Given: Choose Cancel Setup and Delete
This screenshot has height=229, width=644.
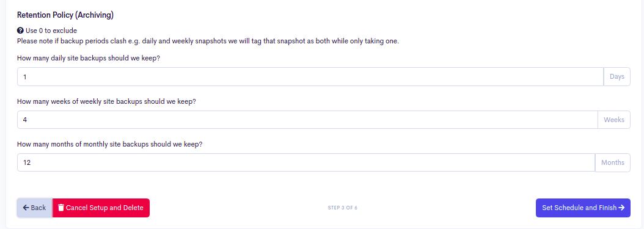Looking at the screenshot, I should [101, 208].
